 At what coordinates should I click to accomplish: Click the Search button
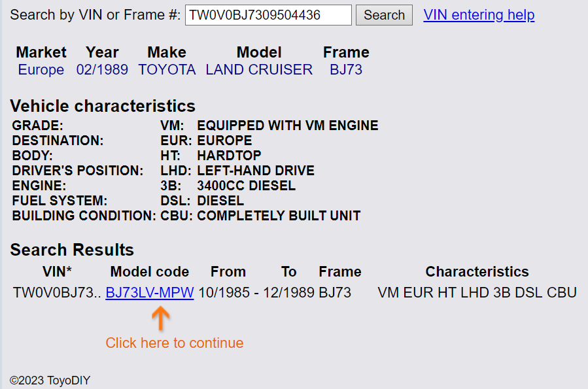click(x=384, y=15)
